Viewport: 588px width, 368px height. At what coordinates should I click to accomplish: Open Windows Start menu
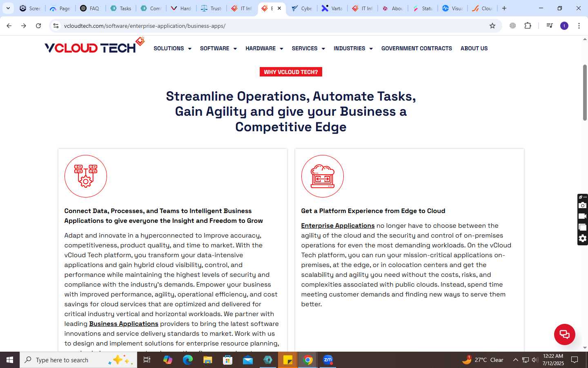(x=10, y=360)
